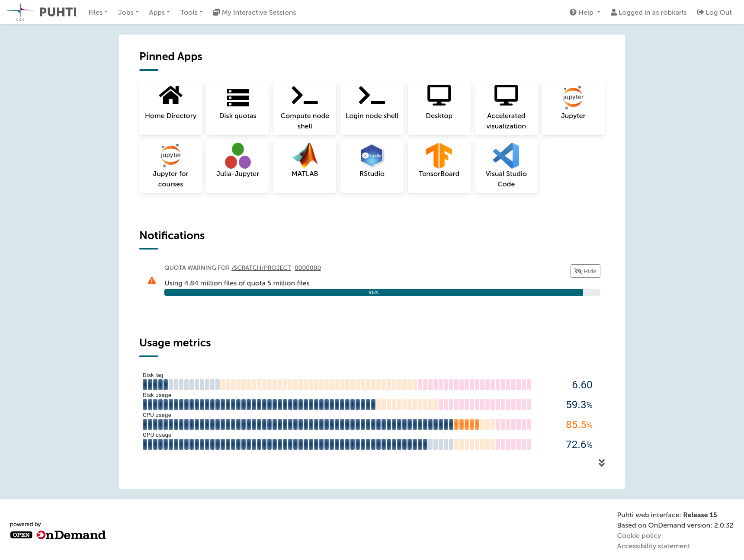
Task: Launch MATLAB app
Action: pos(305,166)
